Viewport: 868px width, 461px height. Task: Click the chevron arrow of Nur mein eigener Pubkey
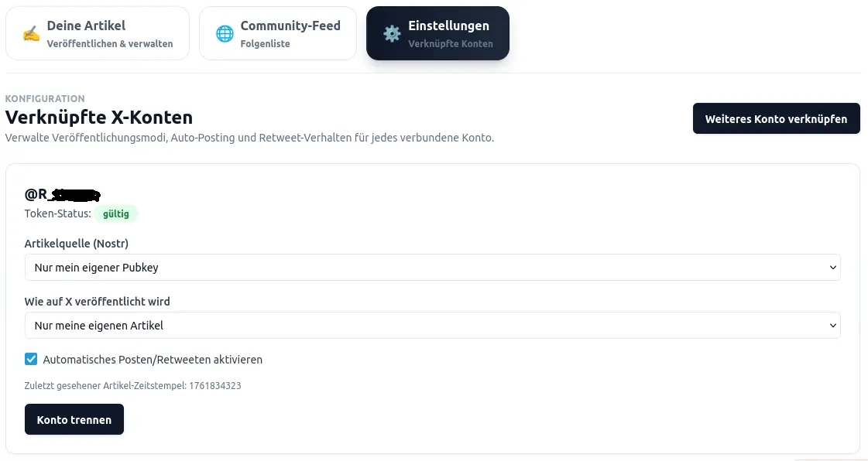pyautogui.click(x=833, y=268)
